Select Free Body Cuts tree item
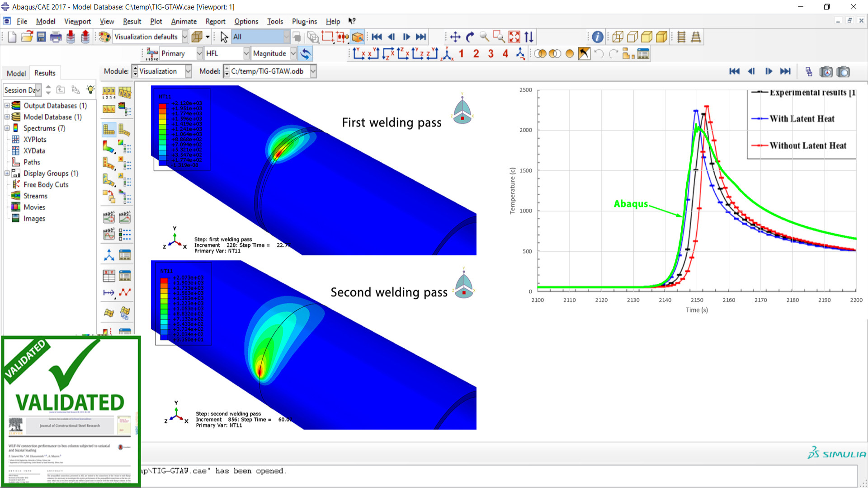868x488 pixels. 46,184
